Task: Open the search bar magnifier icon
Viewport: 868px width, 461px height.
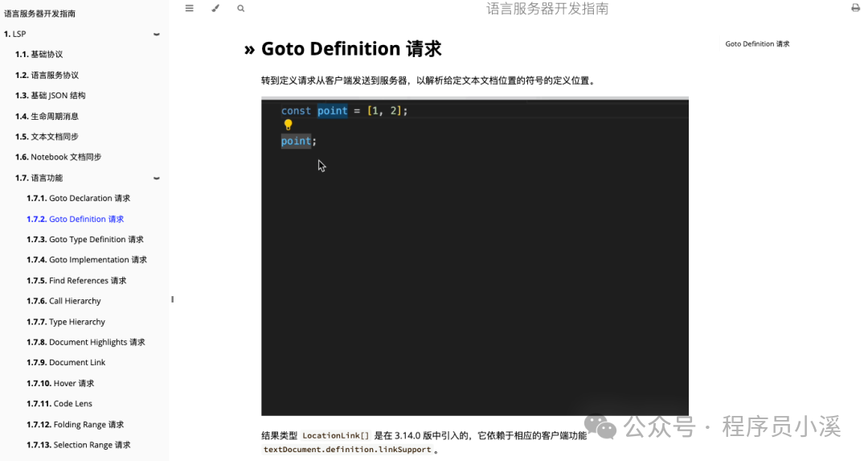Action: coord(241,8)
